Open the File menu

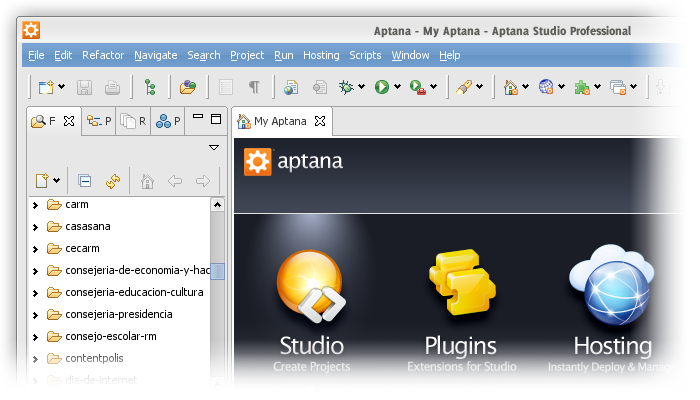click(36, 55)
